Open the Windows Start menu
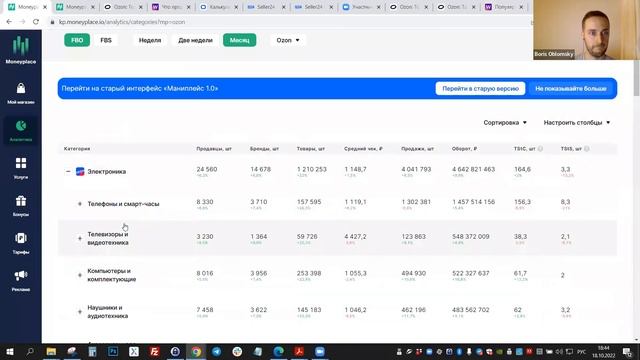The width and height of the screenshot is (640, 360). pyautogui.click(x=9, y=351)
